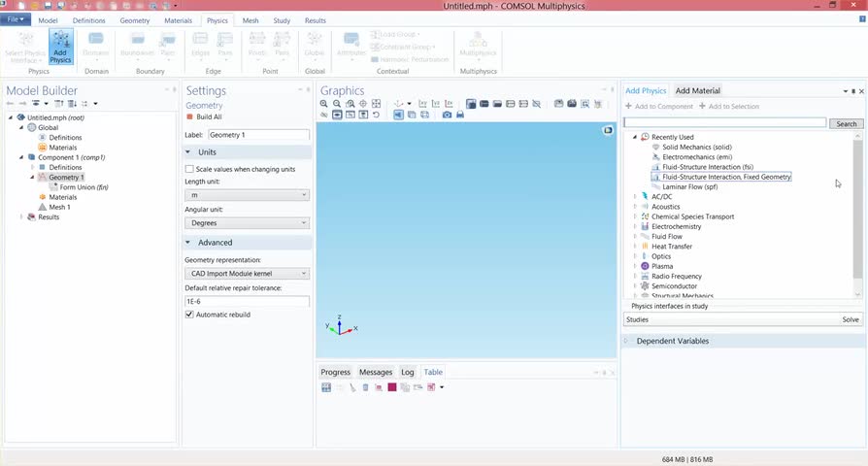The image size is (868, 466).
Task: Collapse the Units section
Action: 187,152
